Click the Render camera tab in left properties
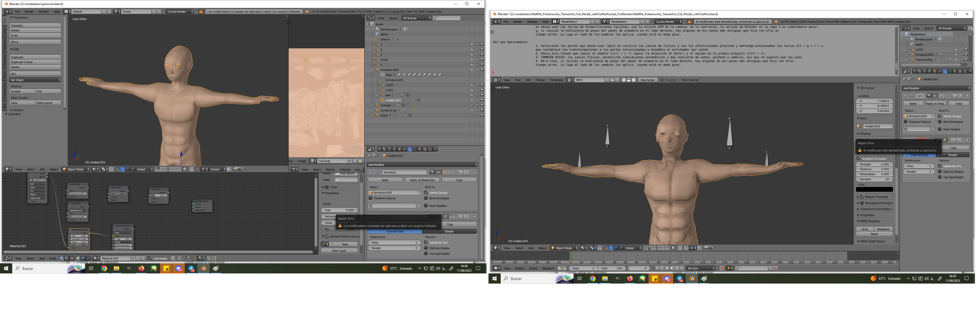 [379, 149]
